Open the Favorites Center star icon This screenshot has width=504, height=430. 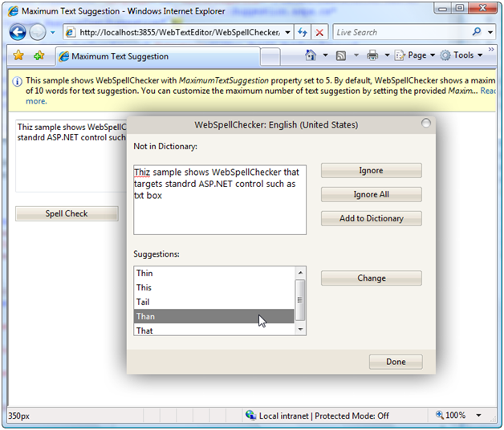click(18, 56)
